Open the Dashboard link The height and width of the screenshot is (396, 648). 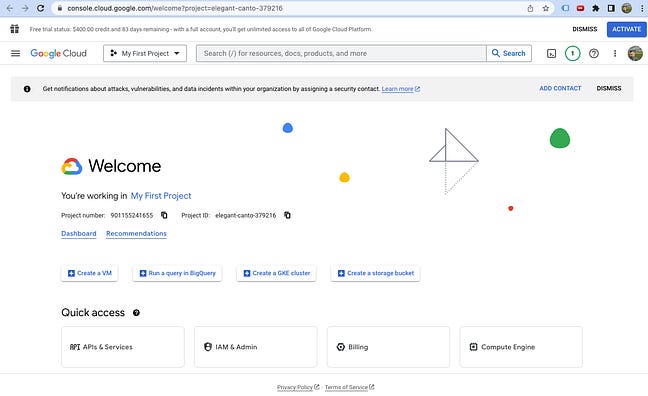point(79,234)
